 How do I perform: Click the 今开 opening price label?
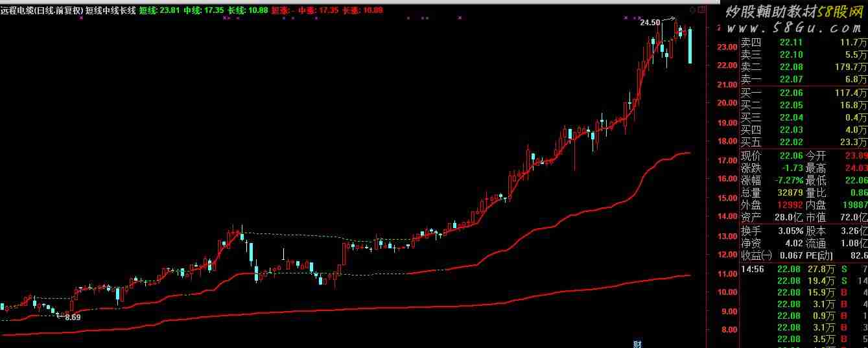(816, 156)
